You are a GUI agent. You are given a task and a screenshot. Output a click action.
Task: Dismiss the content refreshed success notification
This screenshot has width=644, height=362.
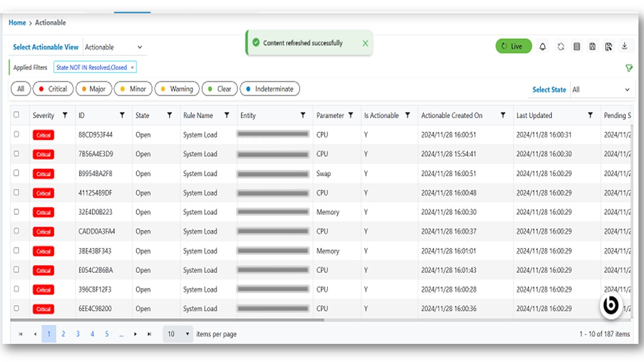coord(365,43)
